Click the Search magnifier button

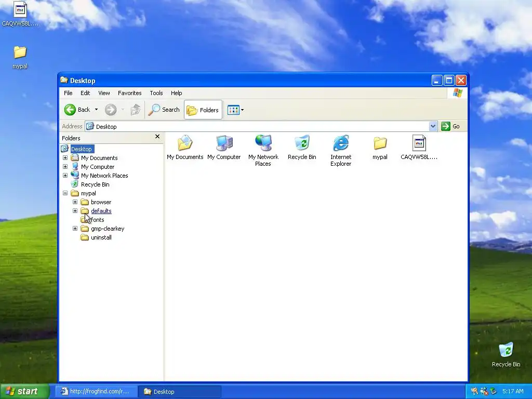pos(164,110)
